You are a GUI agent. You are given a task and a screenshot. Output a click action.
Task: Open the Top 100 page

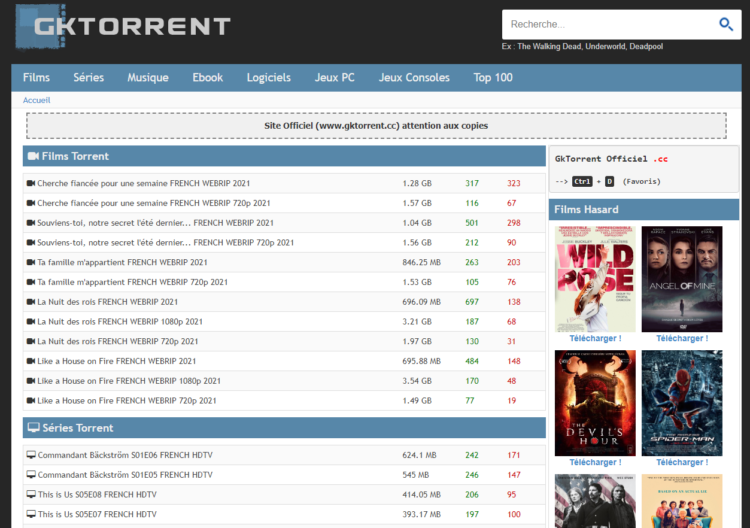click(x=493, y=77)
